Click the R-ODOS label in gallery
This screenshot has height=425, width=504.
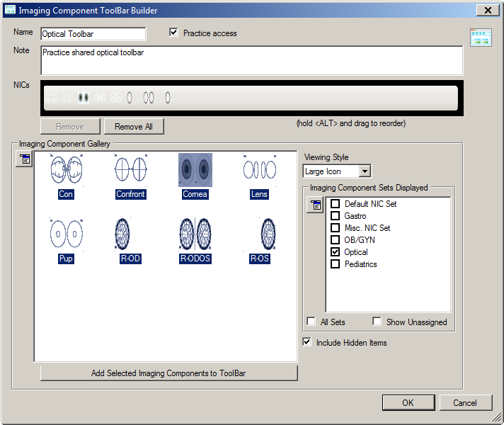tap(195, 259)
